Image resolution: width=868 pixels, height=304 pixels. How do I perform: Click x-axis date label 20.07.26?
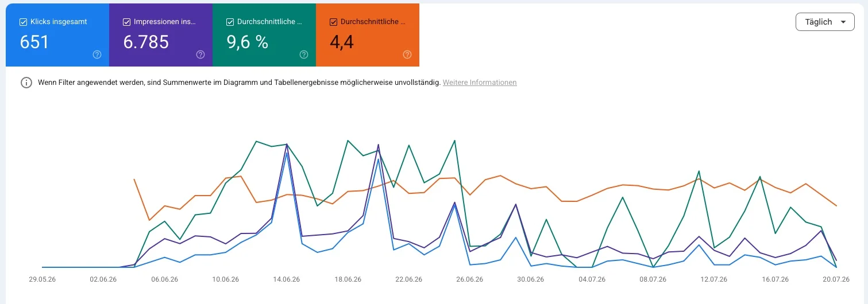click(836, 279)
